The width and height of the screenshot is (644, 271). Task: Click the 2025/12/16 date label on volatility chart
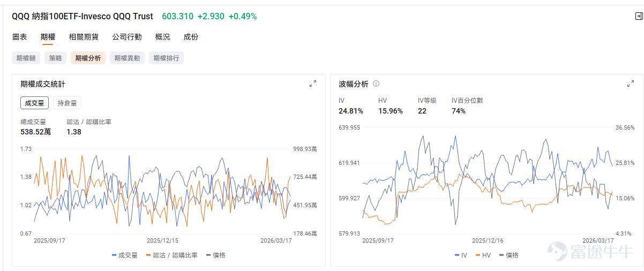488,241
